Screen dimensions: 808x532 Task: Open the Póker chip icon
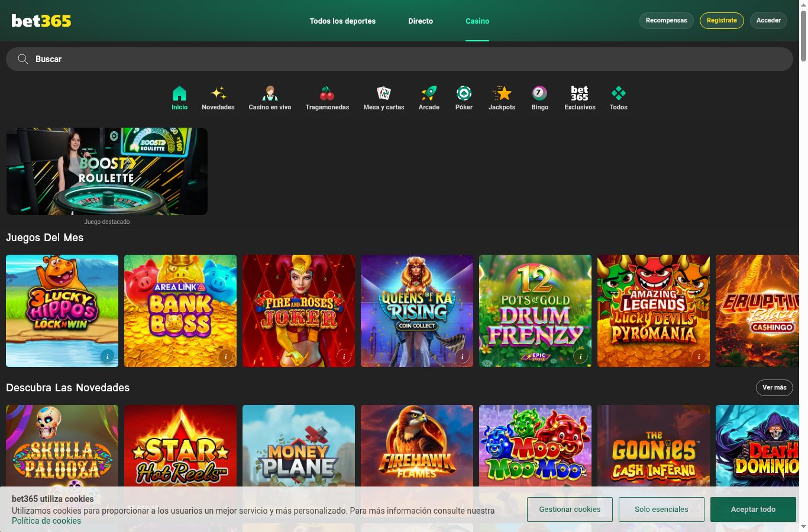464,93
